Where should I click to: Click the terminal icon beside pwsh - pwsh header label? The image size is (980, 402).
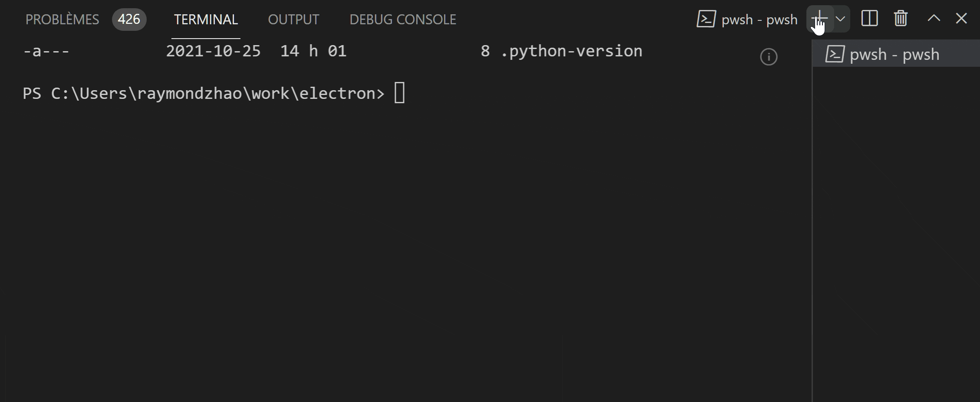[x=706, y=19]
